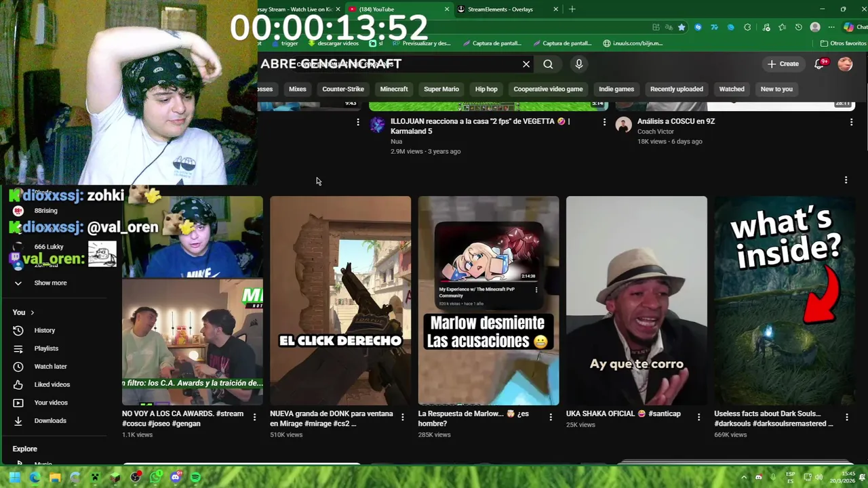
Task: Open options for UKA SHAKA OFICIAL short
Action: point(698,418)
